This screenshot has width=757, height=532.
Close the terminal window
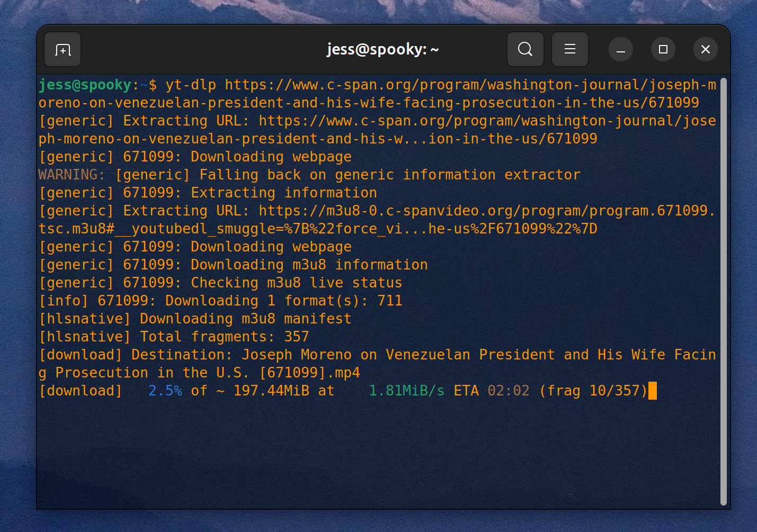coord(706,50)
